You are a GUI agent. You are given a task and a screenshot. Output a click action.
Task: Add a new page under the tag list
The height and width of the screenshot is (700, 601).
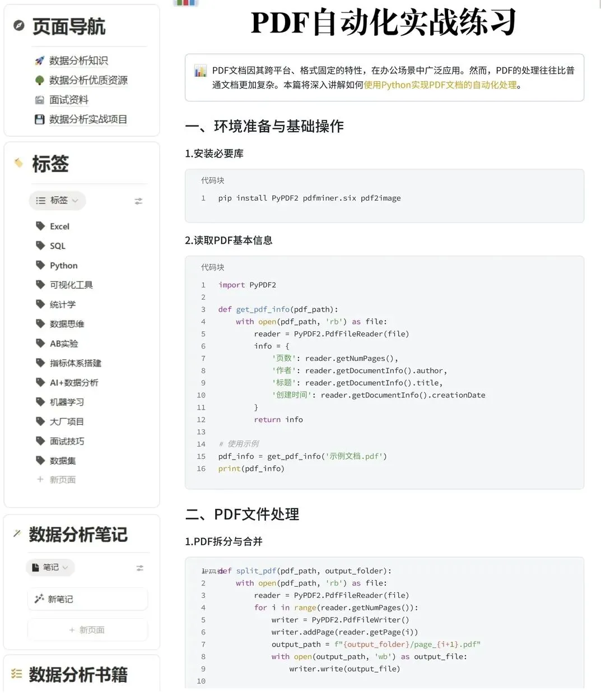click(x=56, y=480)
